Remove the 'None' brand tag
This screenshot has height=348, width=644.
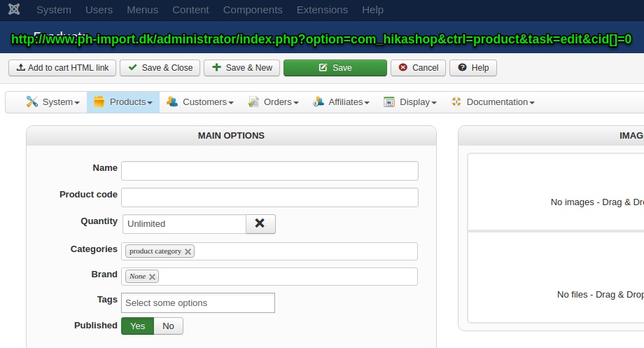pos(152,277)
